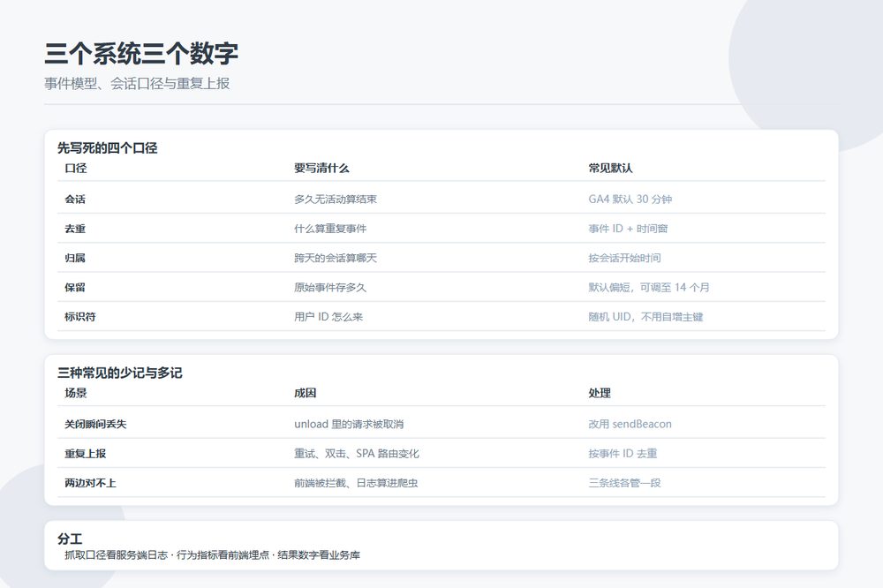883x588 pixels.
Task: Click the cell 默认偏短，可调至 14 个月
Action: point(649,287)
